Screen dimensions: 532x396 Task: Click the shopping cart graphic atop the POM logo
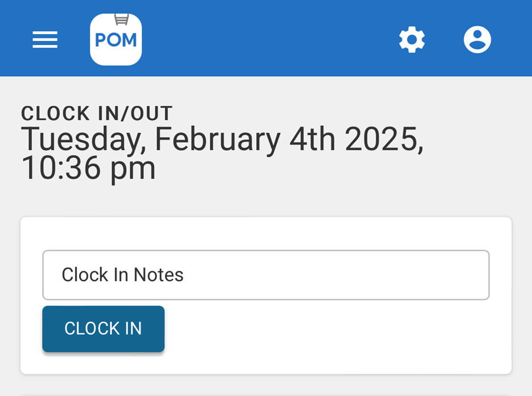(x=121, y=20)
